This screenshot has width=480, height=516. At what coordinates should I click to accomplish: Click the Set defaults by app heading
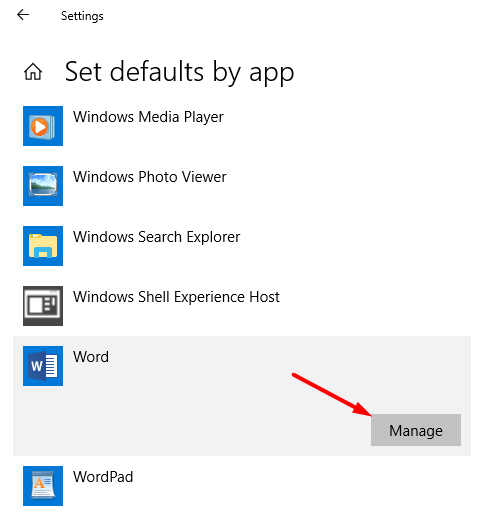point(179,72)
